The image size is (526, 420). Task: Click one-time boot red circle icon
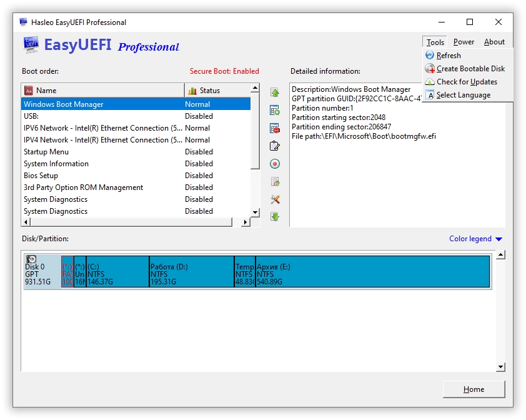(275, 164)
